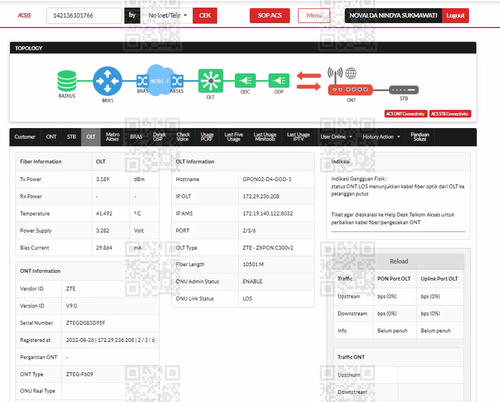Select the blue BRAS router icon
Viewport: 500px width, 402px height.
click(x=107, y=81)
